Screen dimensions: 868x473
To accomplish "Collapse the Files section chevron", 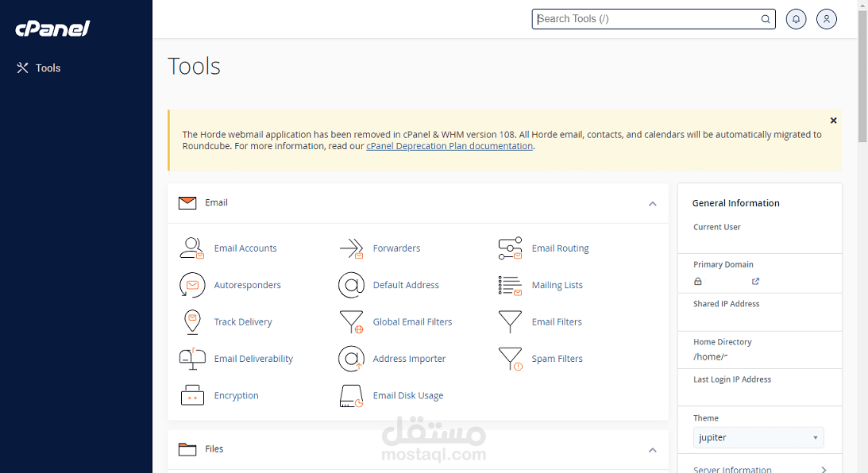I will [653, 450].
